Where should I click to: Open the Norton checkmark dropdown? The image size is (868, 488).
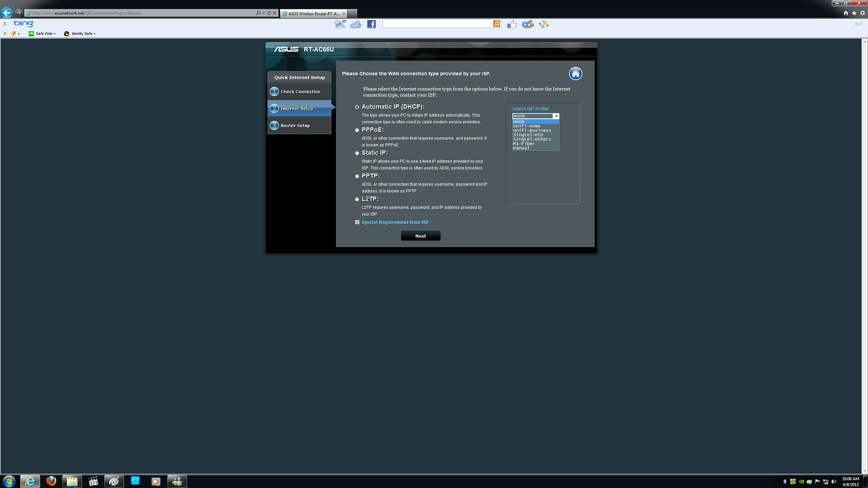point(15,33)
